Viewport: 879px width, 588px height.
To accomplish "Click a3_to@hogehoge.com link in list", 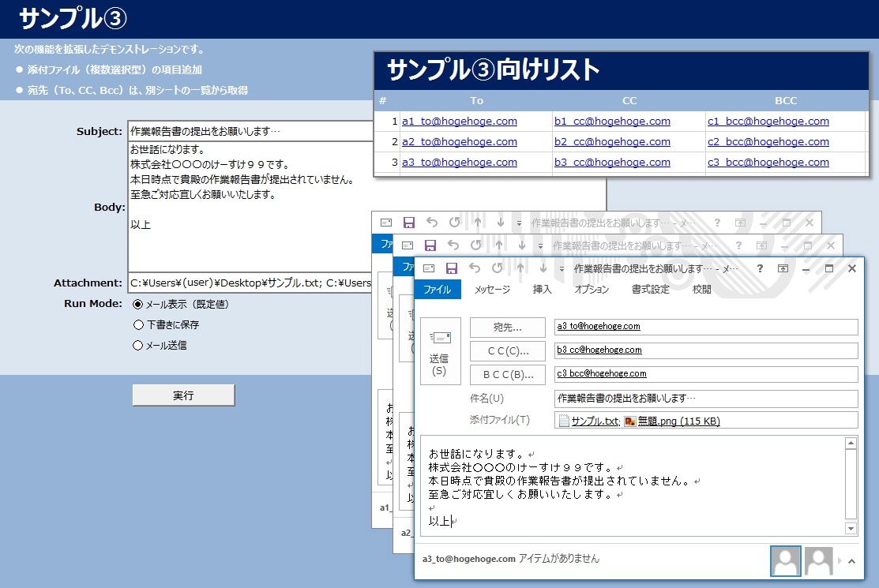I will [460, 162].
